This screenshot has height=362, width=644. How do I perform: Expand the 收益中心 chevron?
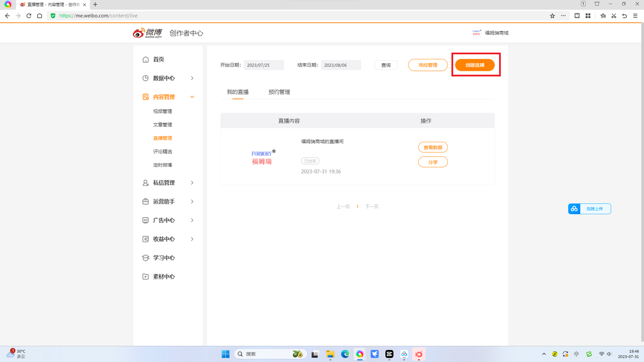pyautogui.click(x=192, y=239)
